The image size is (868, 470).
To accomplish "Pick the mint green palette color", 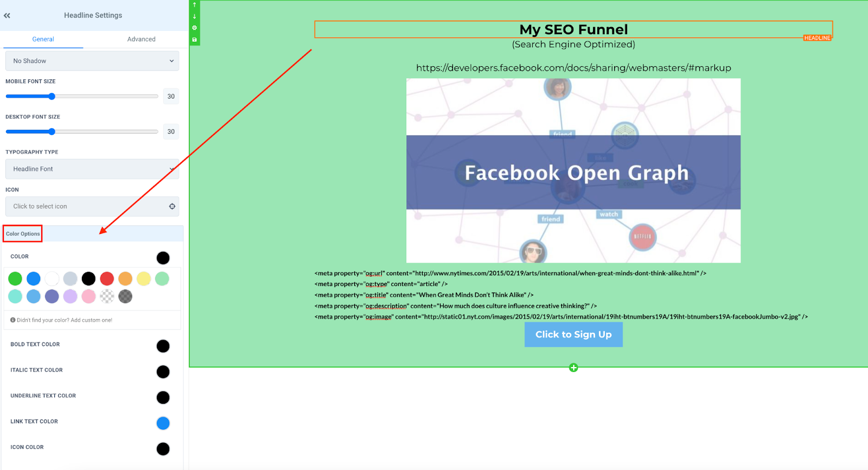I will tap(162, 279).
